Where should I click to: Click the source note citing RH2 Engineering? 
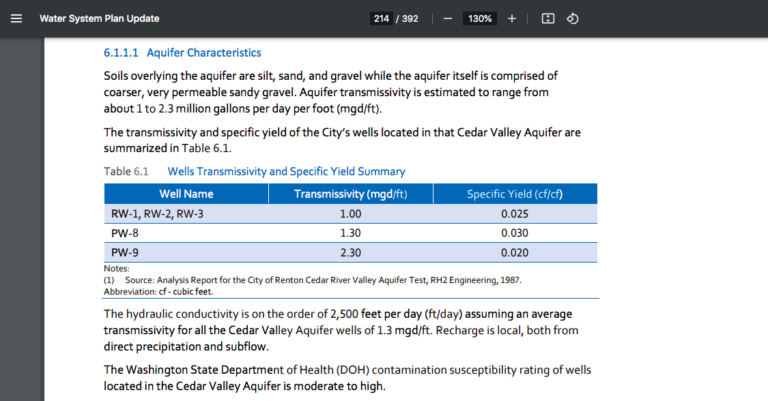(x=322, y=280)
